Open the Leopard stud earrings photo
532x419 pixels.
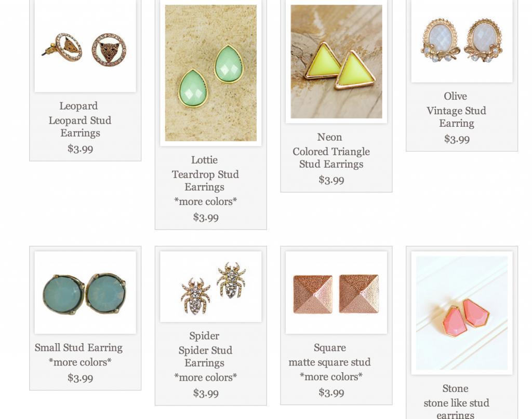pyautogui.click(x=85, y=46)
